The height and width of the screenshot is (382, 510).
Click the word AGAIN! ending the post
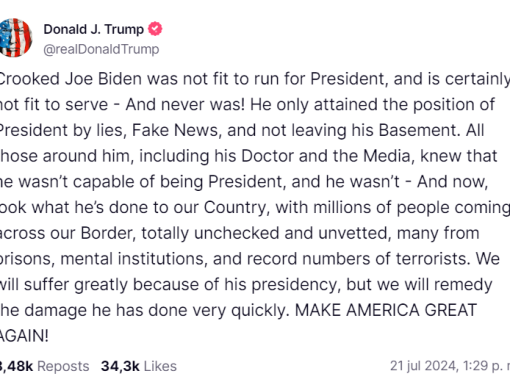click(x=24, y=336)
